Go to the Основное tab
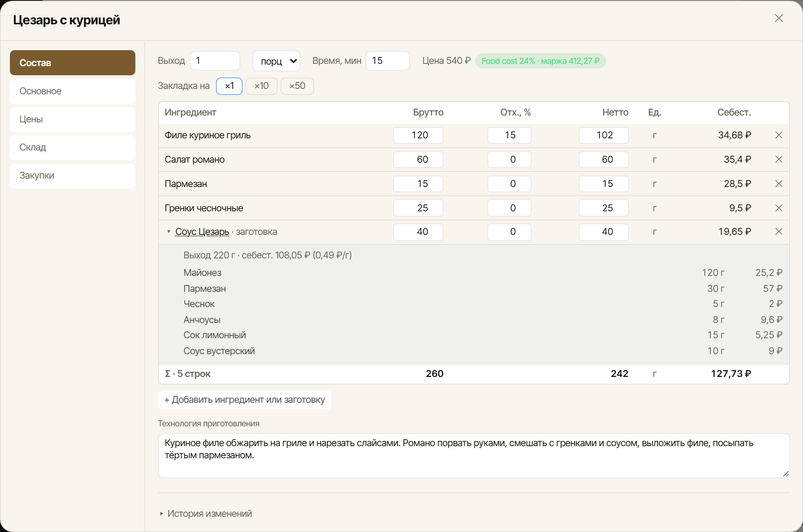The image size is (803, 532). pyautogui.click(x=73, y=91)
